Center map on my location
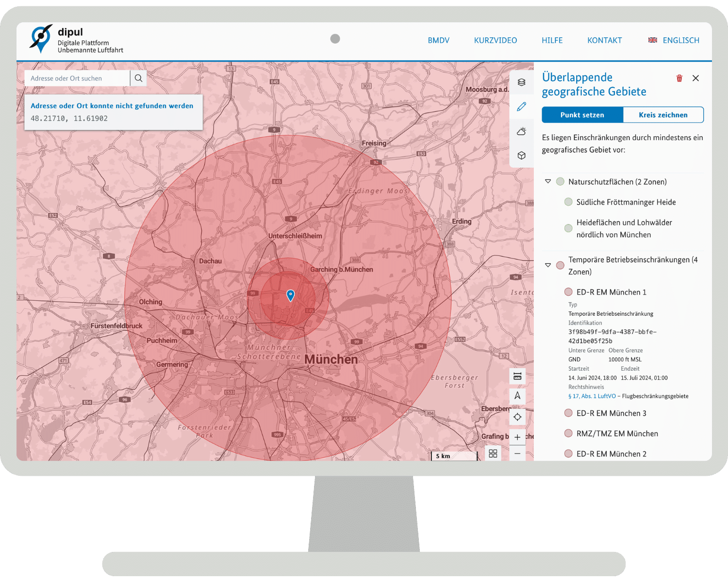Viewport: 728px width, 582px height. tap(517, 417)
